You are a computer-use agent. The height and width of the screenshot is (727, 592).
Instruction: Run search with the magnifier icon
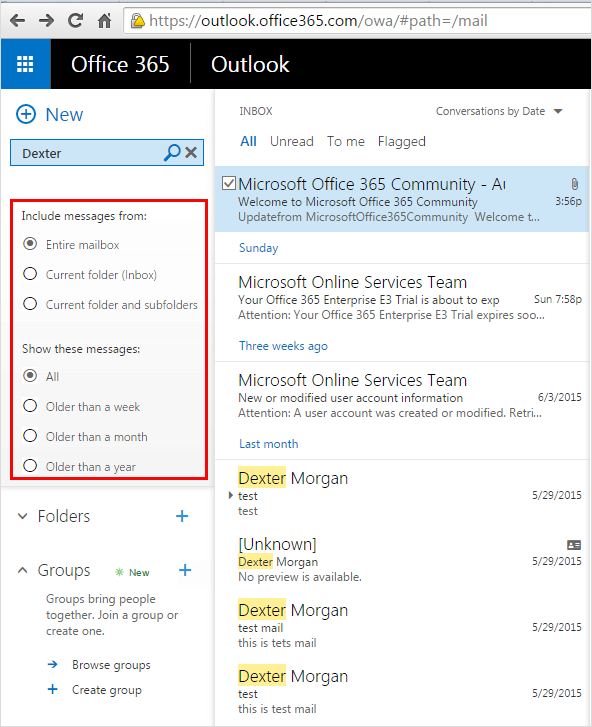click(172, 152)
